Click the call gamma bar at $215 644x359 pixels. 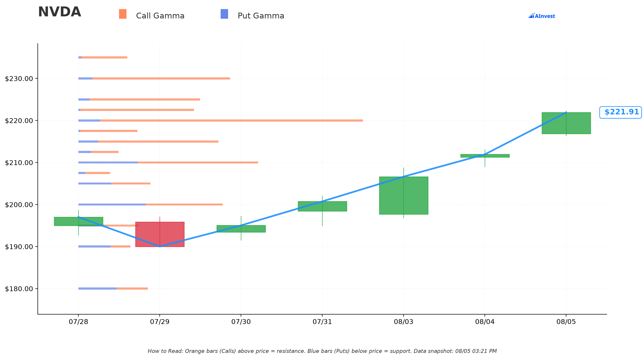pos(158,141)
